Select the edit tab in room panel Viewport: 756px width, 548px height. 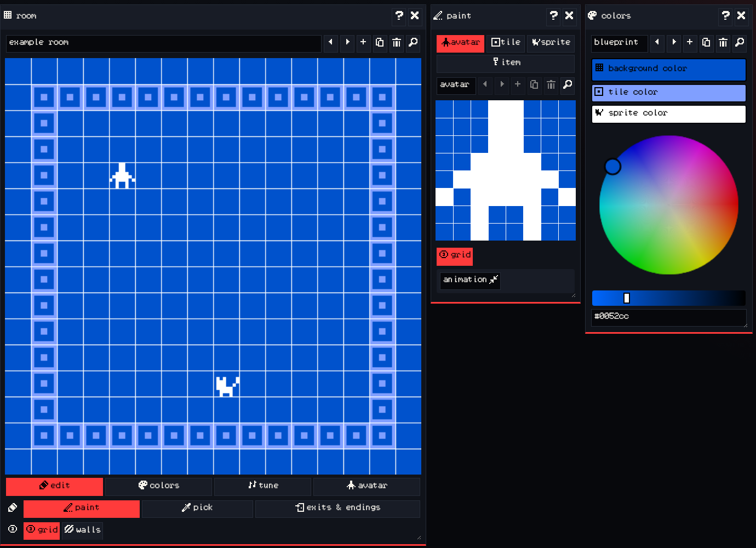54,487
